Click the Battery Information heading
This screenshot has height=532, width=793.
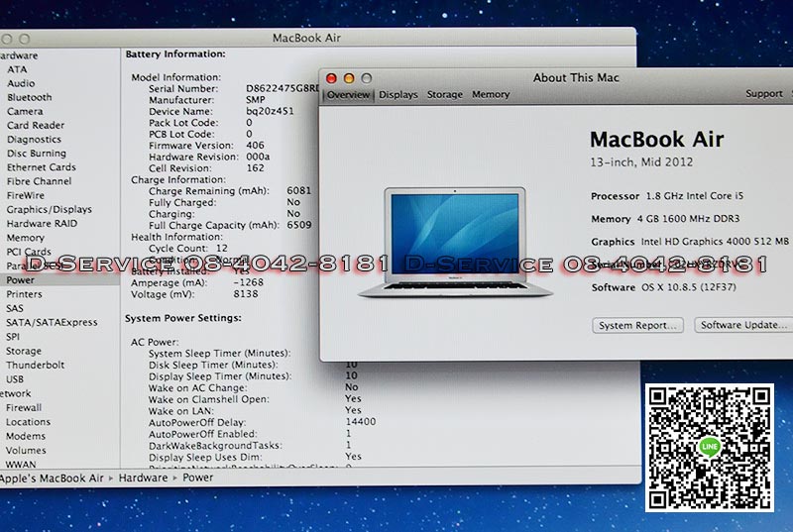pos(175,54)
